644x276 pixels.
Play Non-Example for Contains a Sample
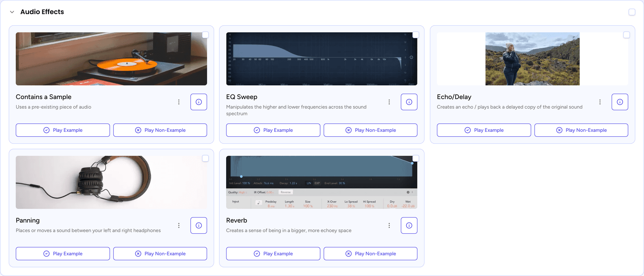coord(160,130)
